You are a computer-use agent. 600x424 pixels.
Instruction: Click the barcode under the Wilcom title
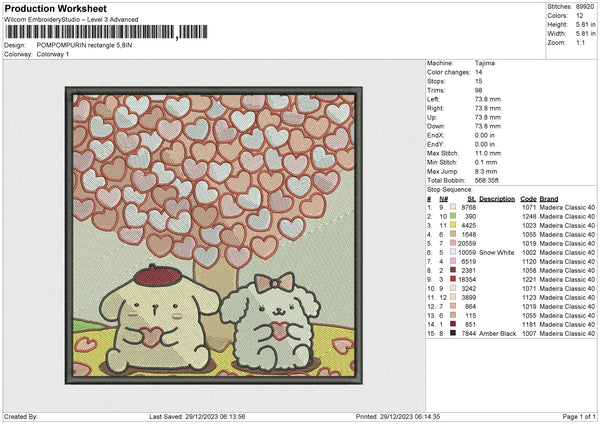(x=106, y=32)
